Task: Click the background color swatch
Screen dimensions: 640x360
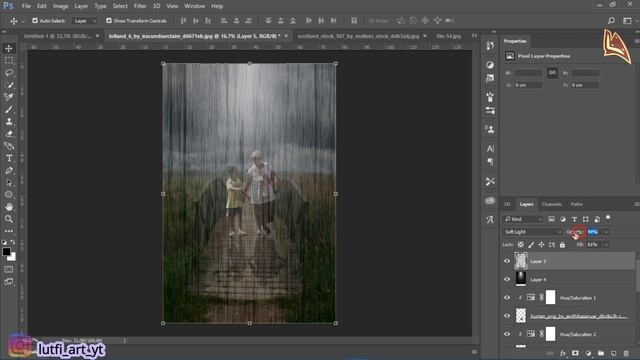Action: pos(12,257)
